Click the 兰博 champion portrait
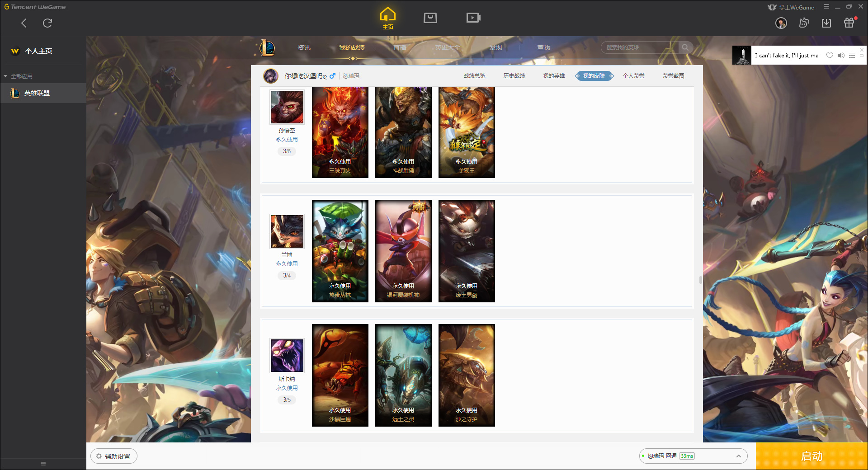The image size is (868, 470). pos(287,231)
